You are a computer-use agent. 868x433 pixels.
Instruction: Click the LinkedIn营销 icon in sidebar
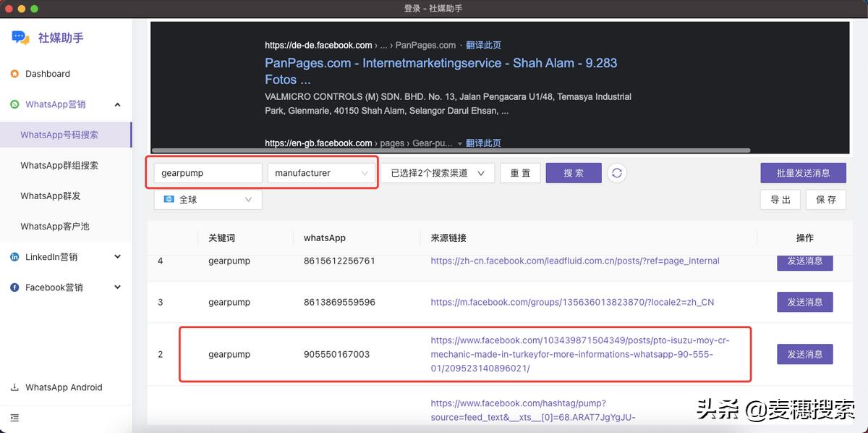[14, 257]
